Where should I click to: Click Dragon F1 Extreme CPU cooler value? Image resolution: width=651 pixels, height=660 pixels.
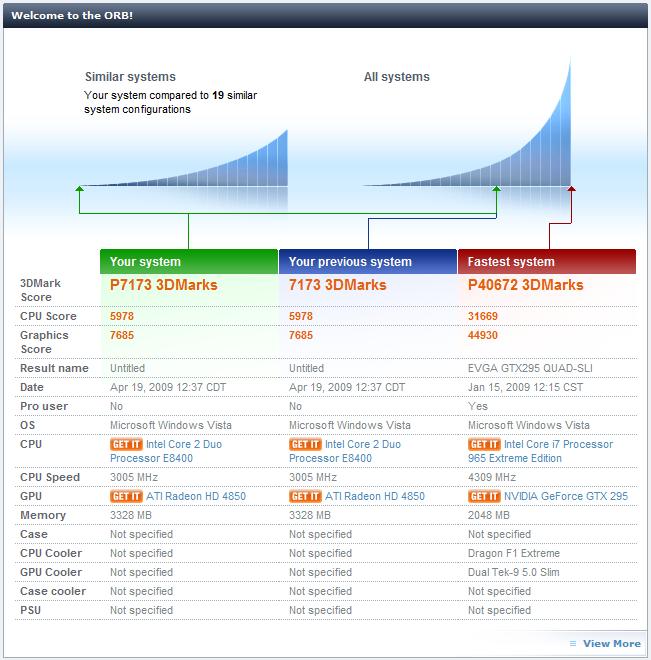pos(514,553)
